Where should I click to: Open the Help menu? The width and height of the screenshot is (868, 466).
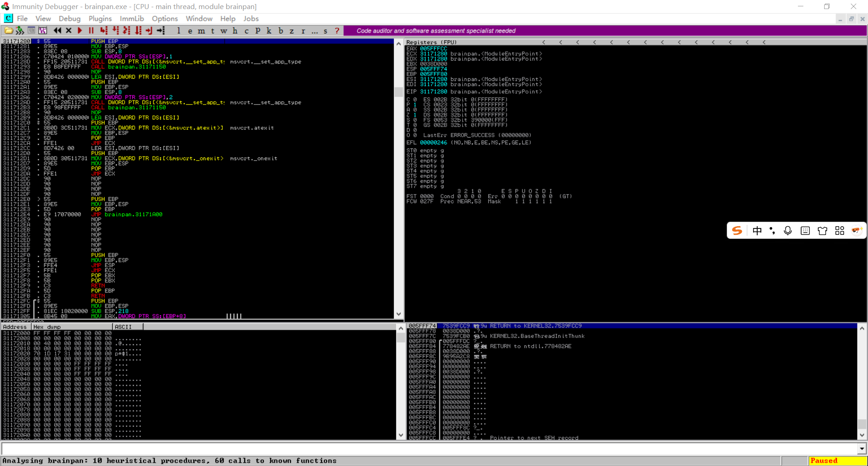click(228, 19)
